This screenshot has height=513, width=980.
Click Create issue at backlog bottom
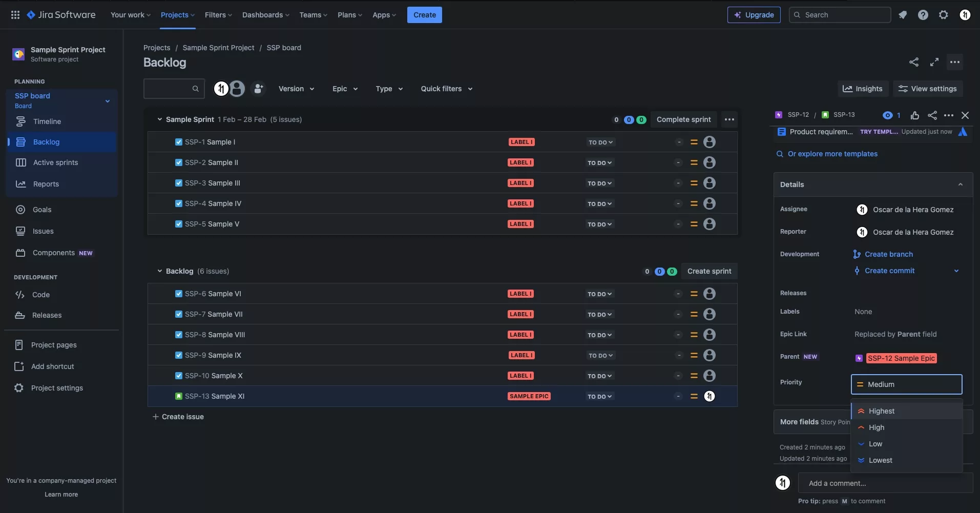coord(178,417)
